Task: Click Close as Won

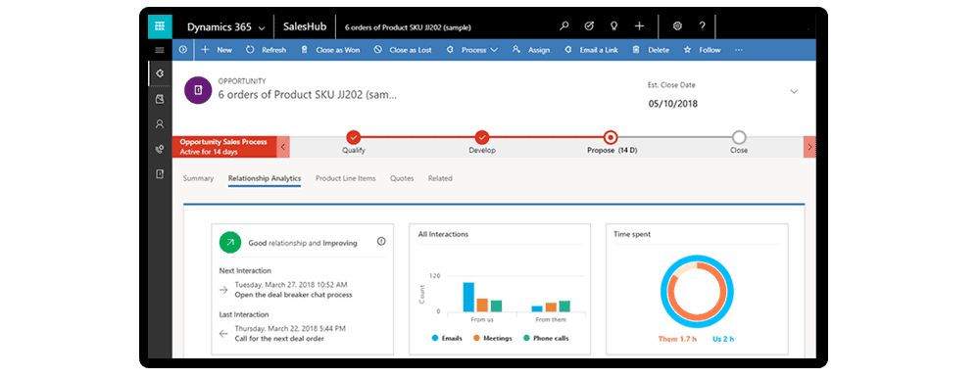Action: 330,50
